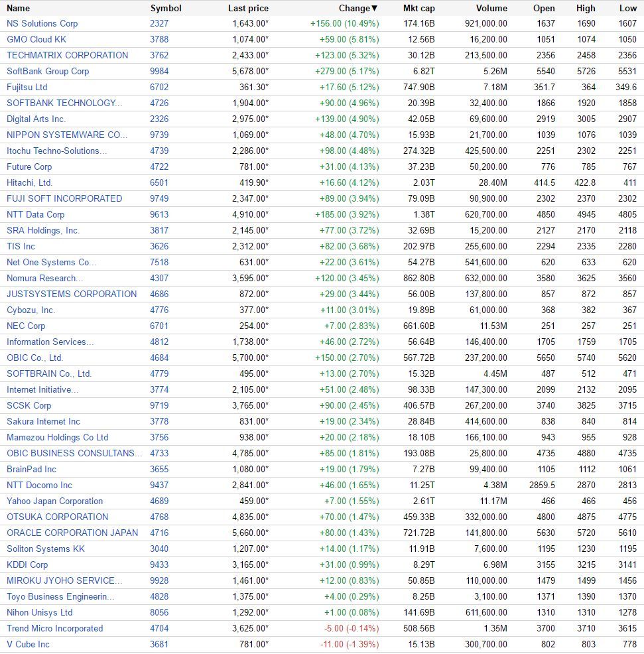Screen dimensions: 644x654
Task: Open TIS Inc link
Action: tap(21, 247)
